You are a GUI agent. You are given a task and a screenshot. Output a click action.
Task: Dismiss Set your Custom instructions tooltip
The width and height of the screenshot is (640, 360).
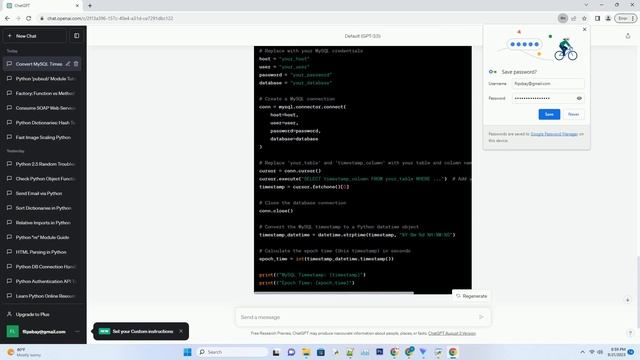[181, 331]
